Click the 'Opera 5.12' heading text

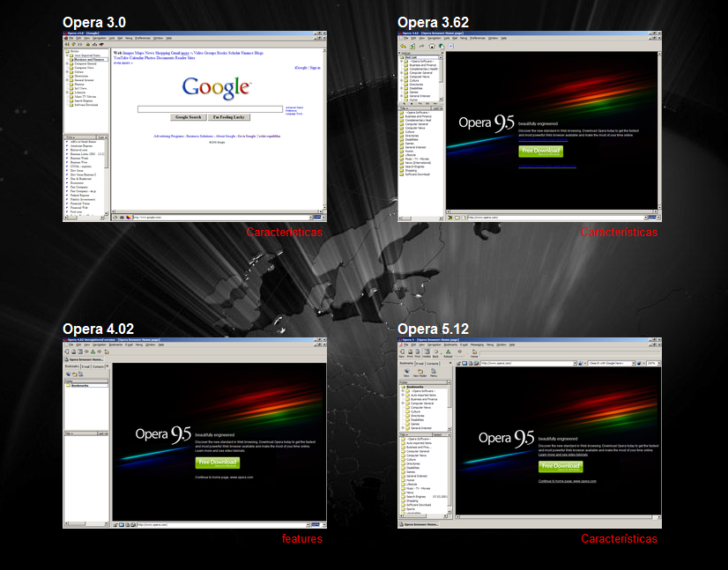(433, 329)
